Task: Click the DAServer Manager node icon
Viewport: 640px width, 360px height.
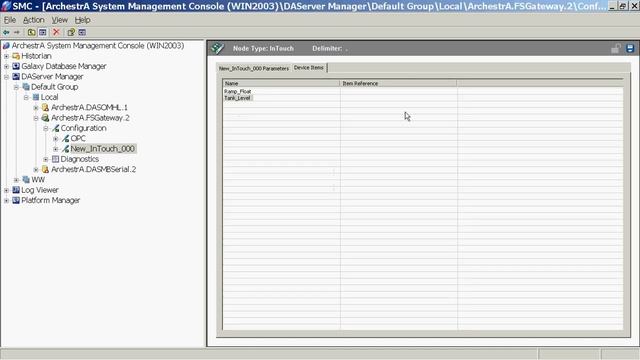Action: coord(16,77)
